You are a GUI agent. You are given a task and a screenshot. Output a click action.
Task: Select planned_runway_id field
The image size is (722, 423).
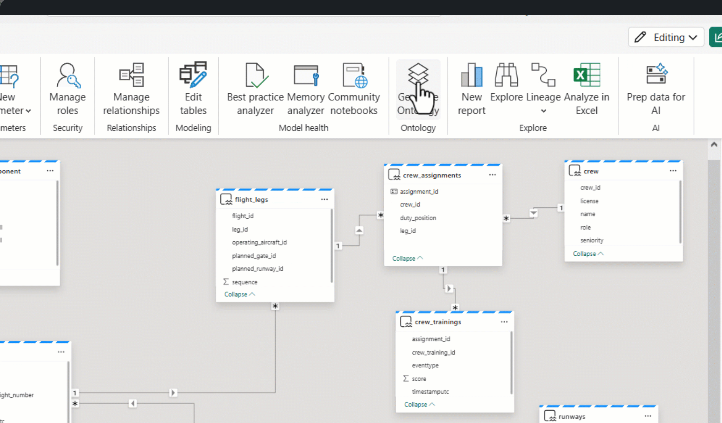pos(257,269)
